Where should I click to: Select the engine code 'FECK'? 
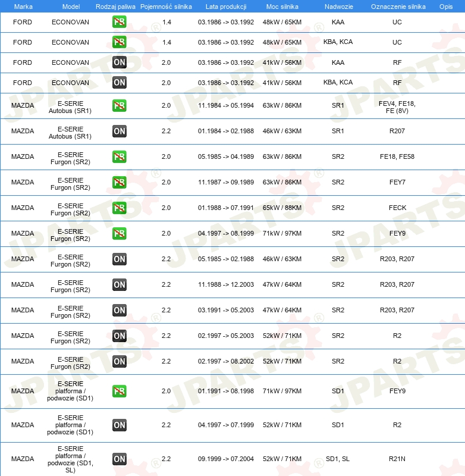tap(397, 208)
